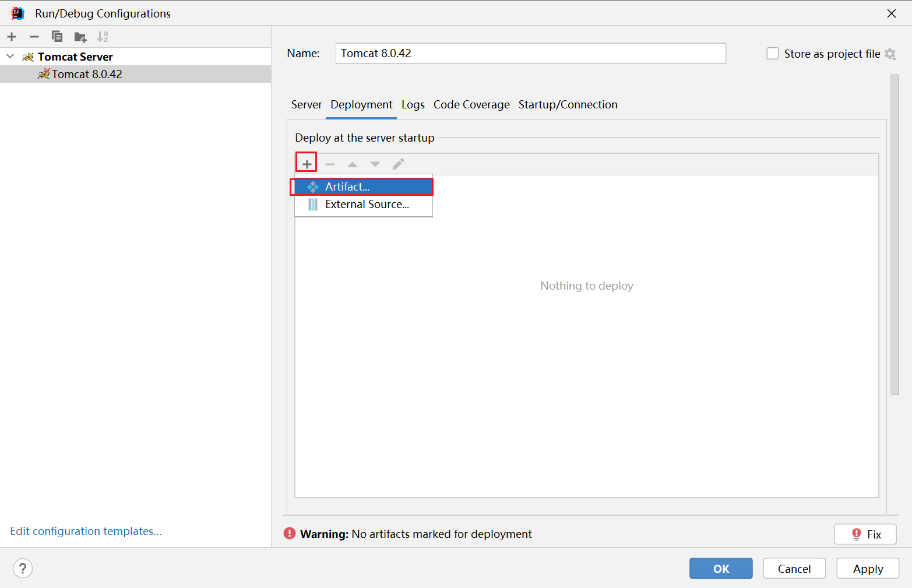Add deployment item with plus button
912x588 pixels.
click(307, 164)
